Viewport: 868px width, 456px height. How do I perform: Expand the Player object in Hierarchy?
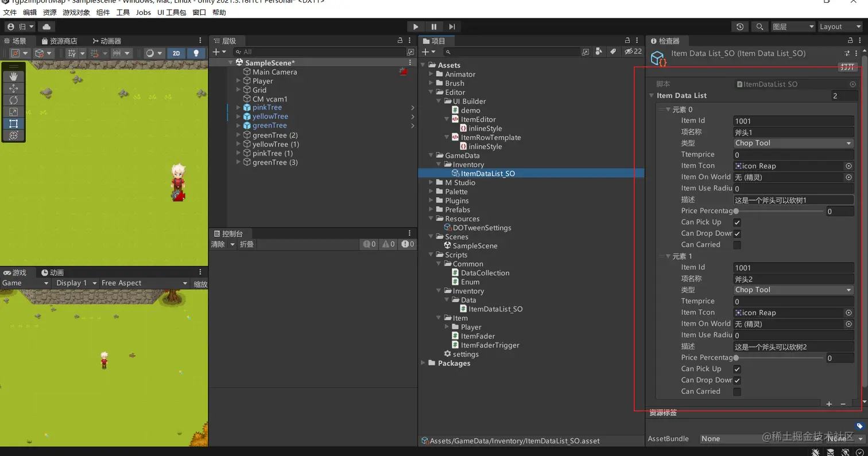point(239,81)
